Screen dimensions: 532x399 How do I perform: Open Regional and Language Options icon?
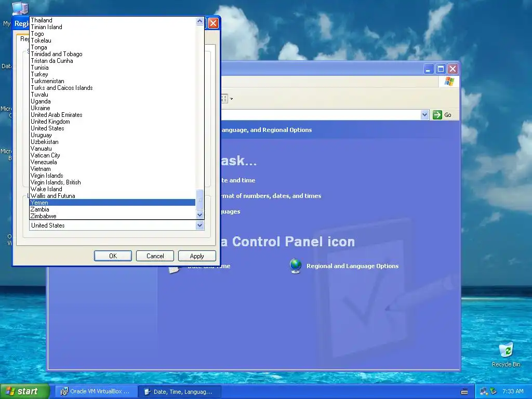click(x=344, y=267)
